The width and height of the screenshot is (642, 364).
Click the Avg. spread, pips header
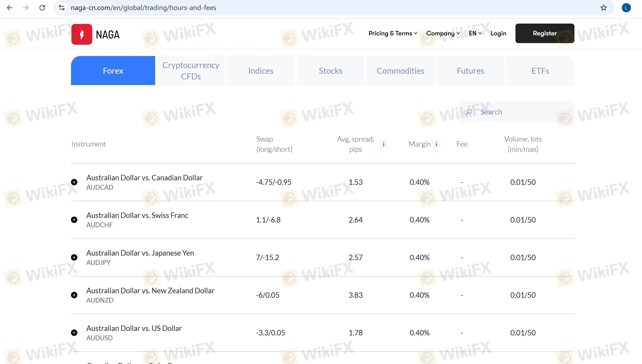pyautogui.click(x=355, y=144)
